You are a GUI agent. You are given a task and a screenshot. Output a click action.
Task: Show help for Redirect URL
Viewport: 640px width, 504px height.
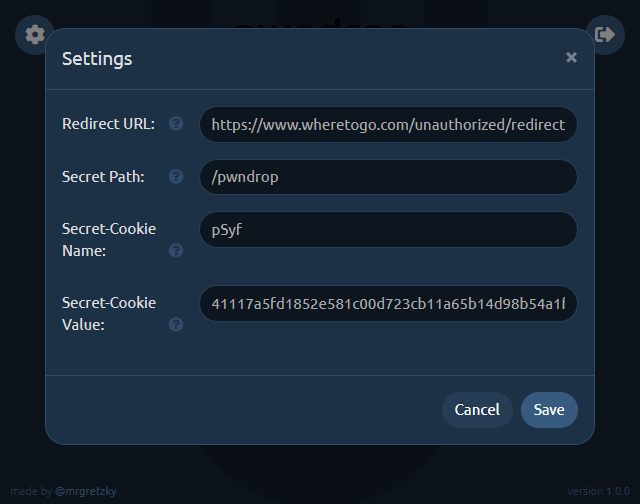click(176, 124)
